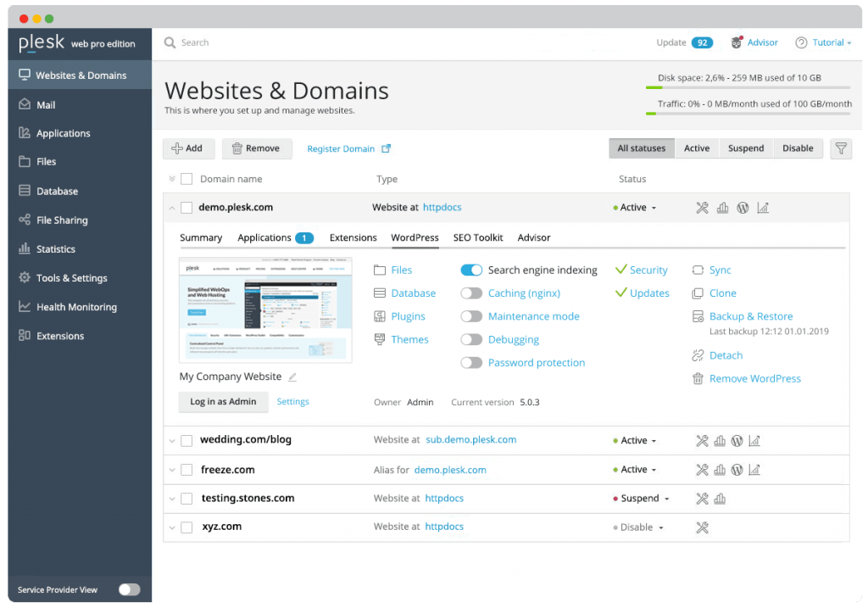The height and width of the screenshot is (608, 868).
Task: Click WordPress icon in demo.plesk.com row
Action: pos(743,208)
